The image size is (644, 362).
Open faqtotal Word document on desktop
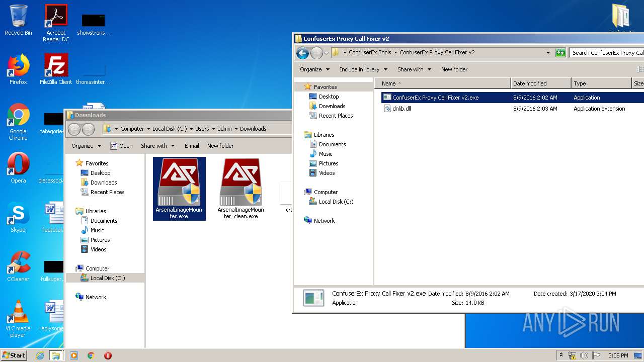53,217
